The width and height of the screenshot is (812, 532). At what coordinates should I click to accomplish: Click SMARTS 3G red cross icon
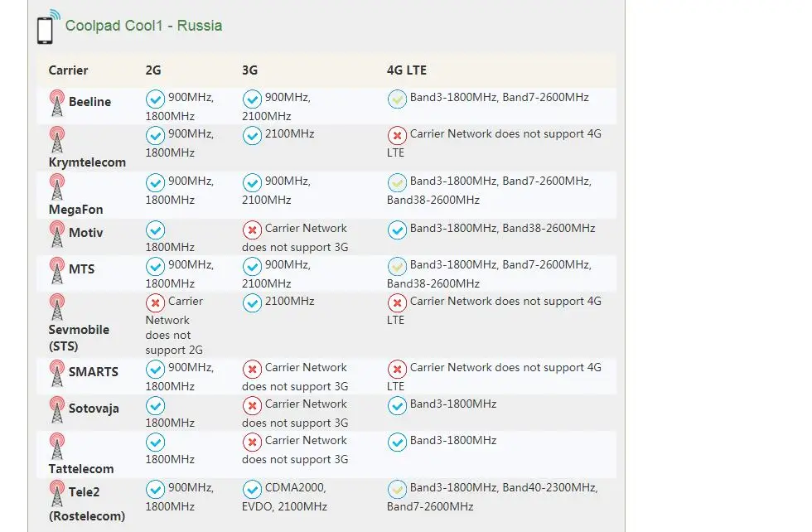coord(252,370)
